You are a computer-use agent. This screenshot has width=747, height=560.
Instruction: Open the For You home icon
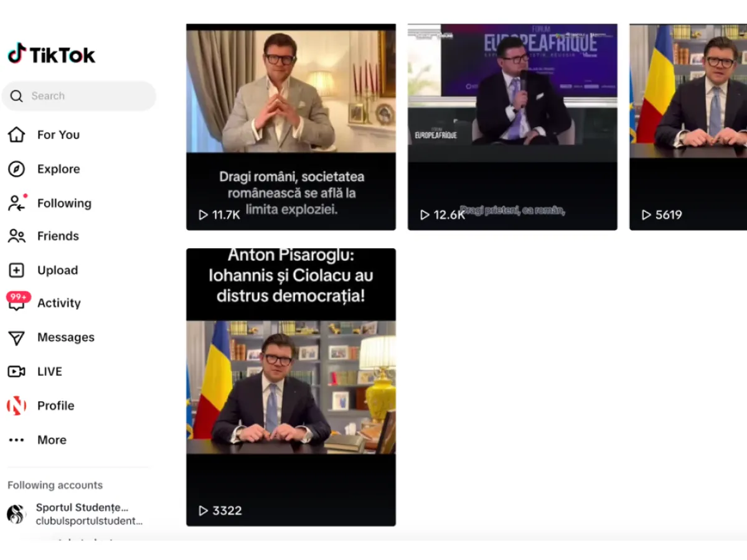(16, 134)
